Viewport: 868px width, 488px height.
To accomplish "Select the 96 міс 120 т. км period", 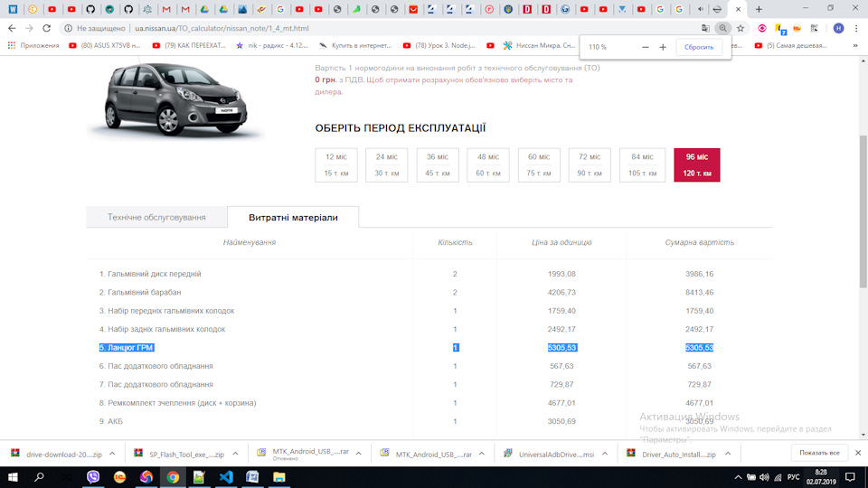I will tap(697, 164).
